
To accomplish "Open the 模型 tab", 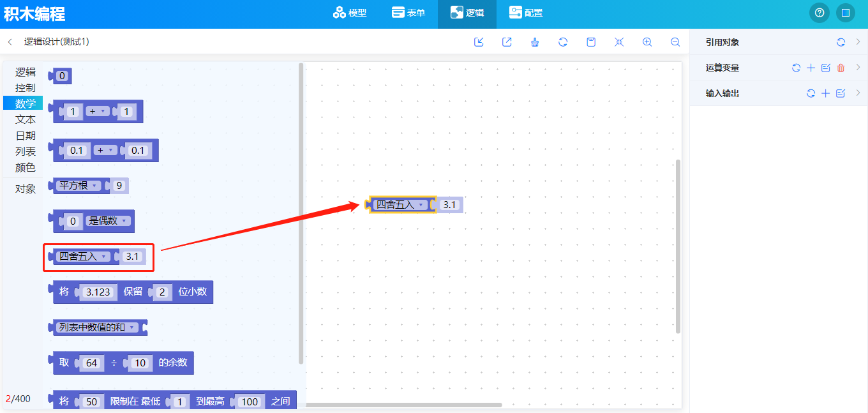I will 350,13.
